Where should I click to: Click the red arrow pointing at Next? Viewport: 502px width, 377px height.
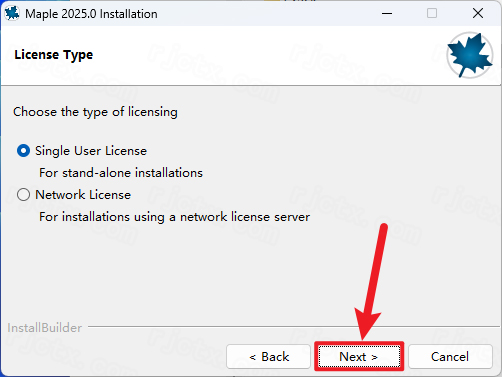(371, 282)
